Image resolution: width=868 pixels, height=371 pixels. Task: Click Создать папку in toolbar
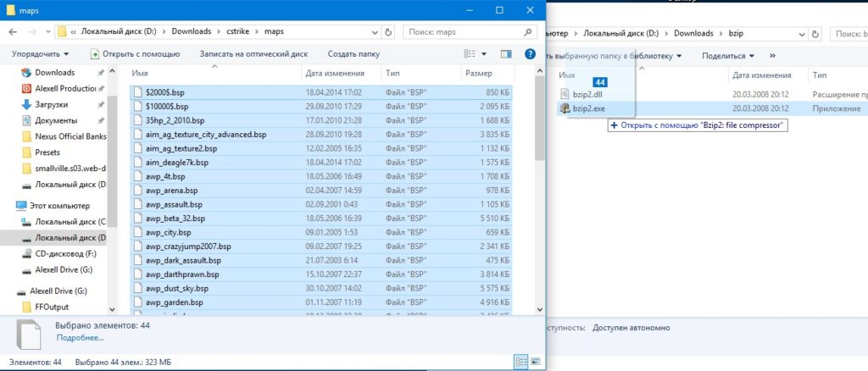coord(353,53)
